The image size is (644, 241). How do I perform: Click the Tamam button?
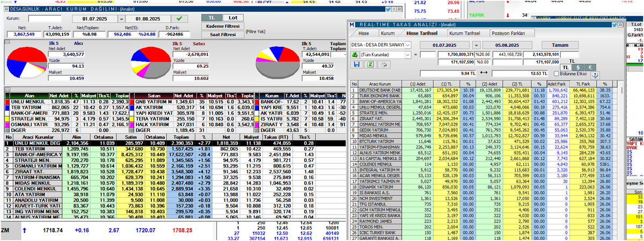(560, 45)
